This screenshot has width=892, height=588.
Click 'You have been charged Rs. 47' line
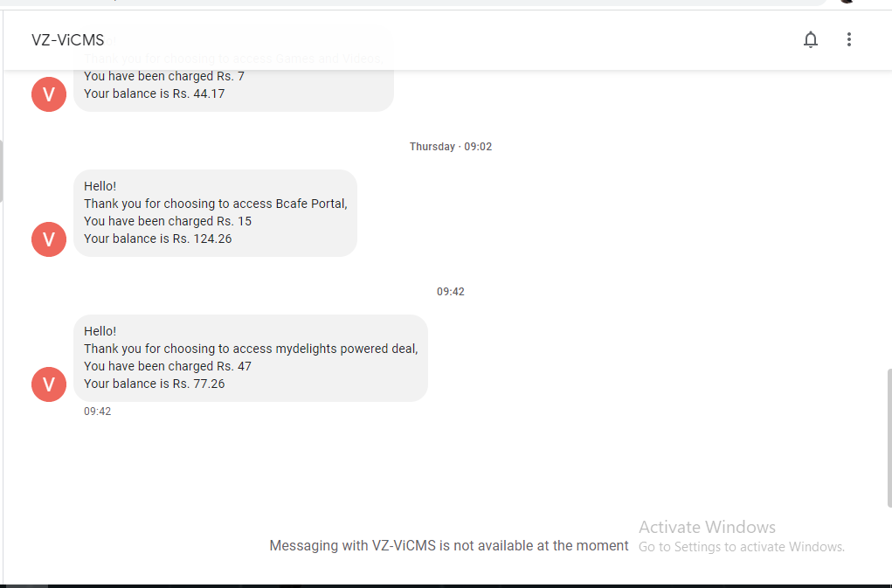pyautogui.click(x=168, y=366)
